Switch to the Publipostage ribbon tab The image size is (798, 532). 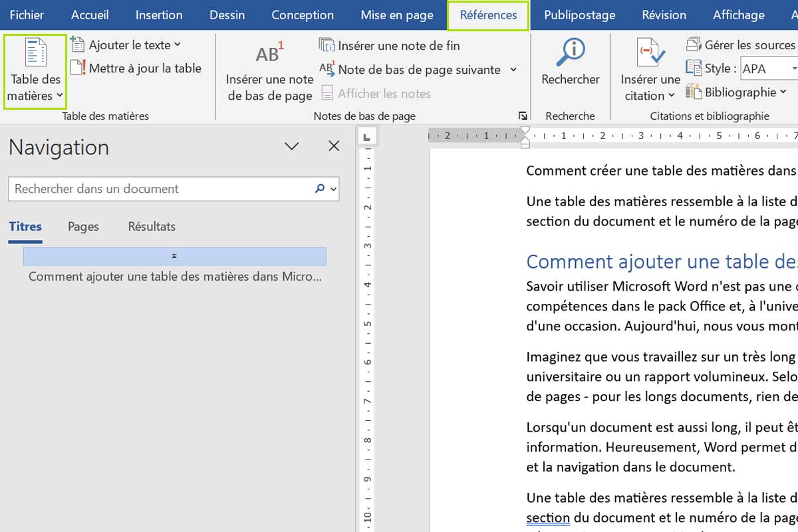click(579, 15)
